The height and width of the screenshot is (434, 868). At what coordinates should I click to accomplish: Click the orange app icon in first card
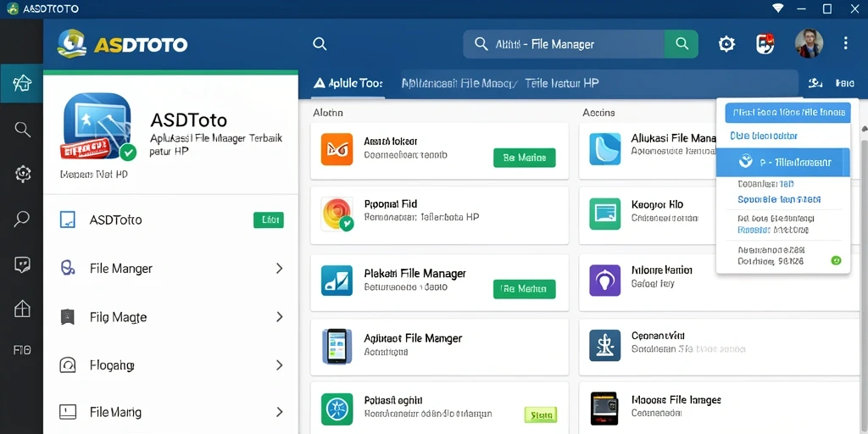point(337,149)
